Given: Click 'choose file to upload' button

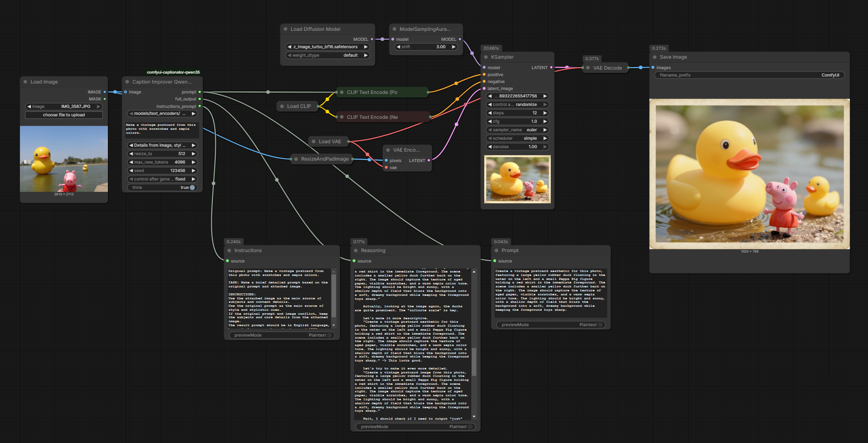Looking at the screenshot, I should tap(64, 115).
